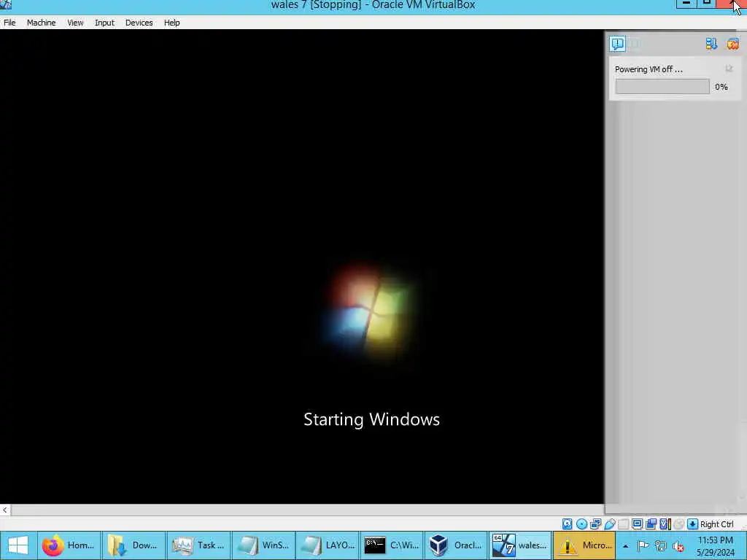Click the network adapters status indicator
This screenshot has width=747, height=560.
pos(595,524)
